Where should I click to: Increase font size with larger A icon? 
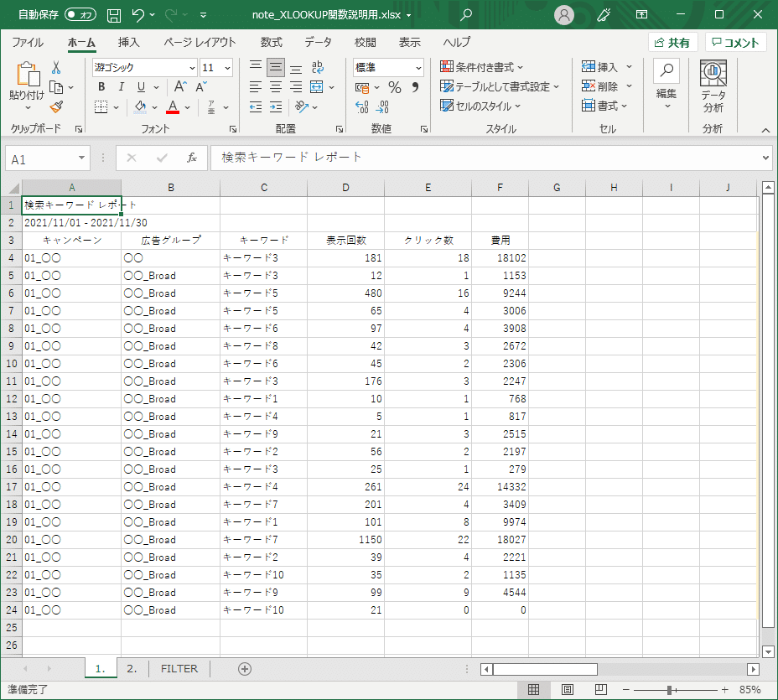tap(180, 87)
